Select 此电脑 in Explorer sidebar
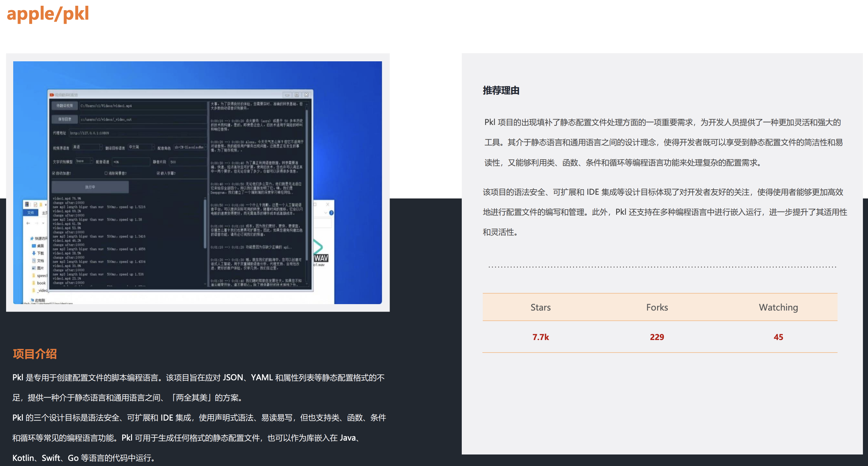The image size is (868, 466). point(38,300)
